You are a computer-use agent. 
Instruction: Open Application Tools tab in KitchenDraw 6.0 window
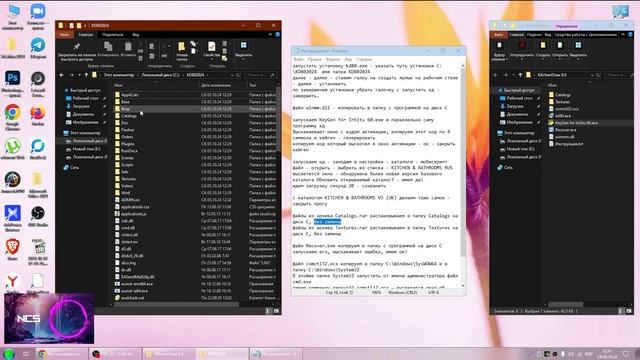(x=585, y=35)
